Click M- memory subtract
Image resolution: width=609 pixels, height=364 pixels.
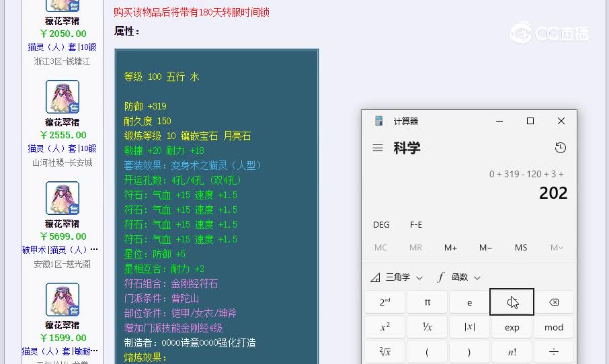click(x=485, y=248)
